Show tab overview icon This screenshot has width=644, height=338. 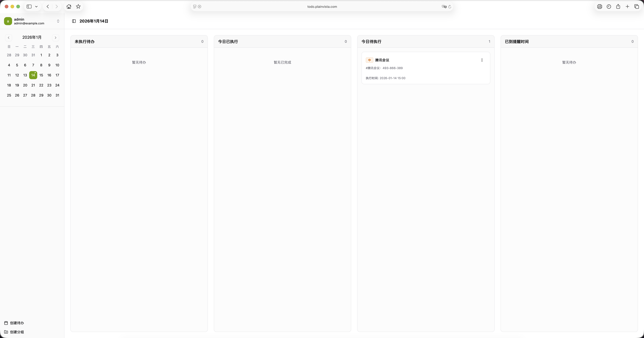pyautogui.click(x=636, y=7)
